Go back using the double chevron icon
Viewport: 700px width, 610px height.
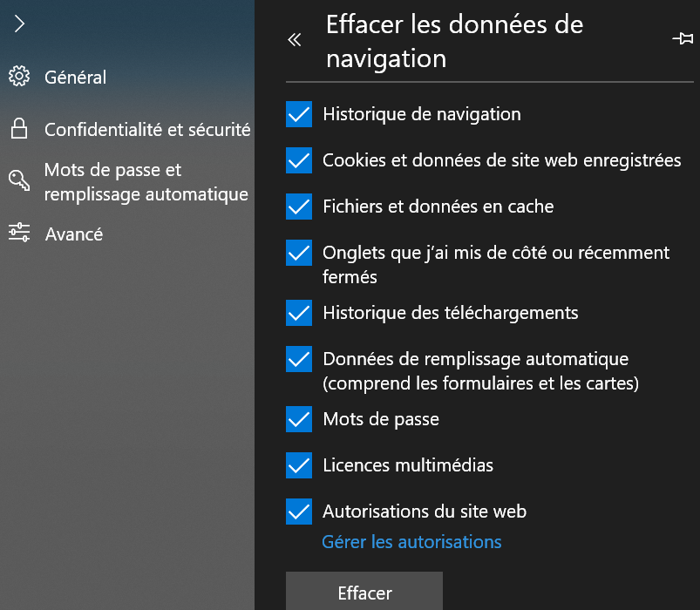point(295,39)
